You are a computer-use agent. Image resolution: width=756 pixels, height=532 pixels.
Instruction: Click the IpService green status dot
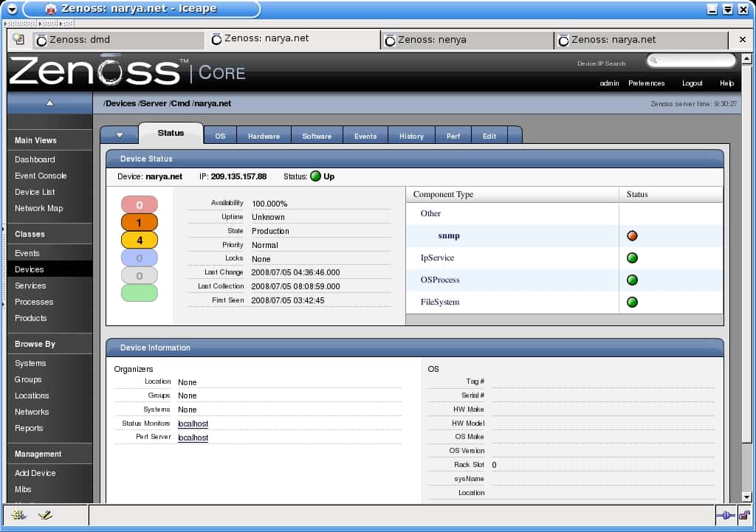[x=632, y=258]
